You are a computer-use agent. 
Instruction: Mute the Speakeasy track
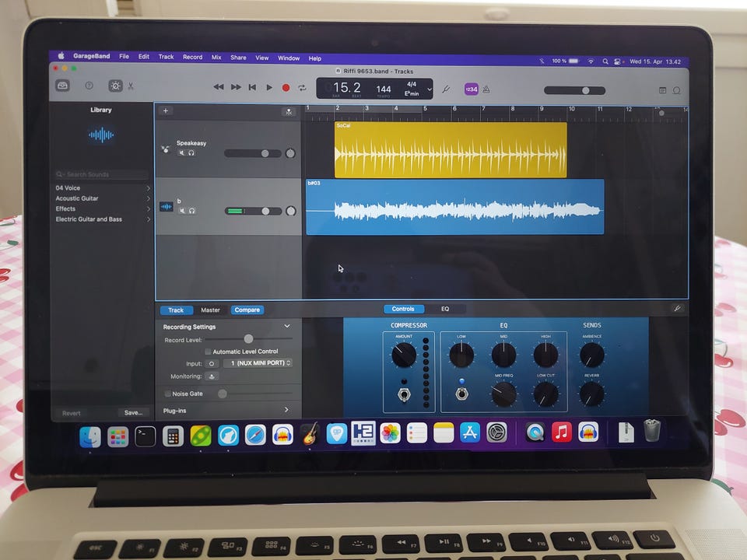point(181,153)
